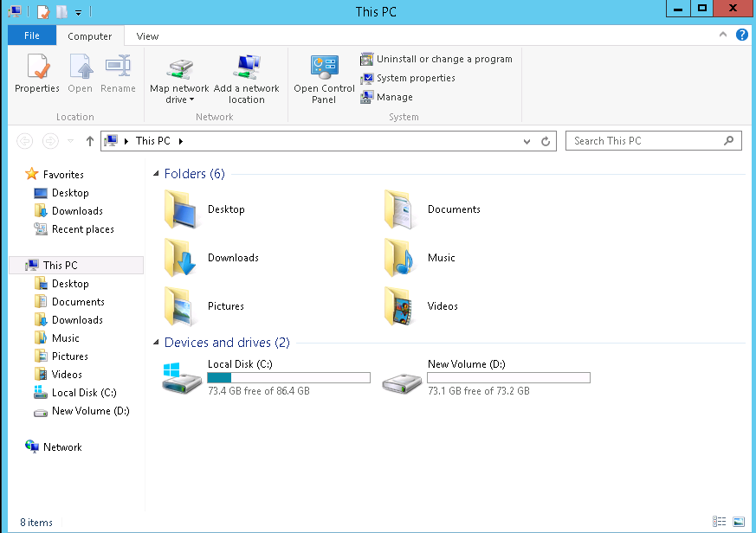Viewport: 756px width, 533px height.
Task: Open Help with the question mark icon
Action: coord(742,35)
